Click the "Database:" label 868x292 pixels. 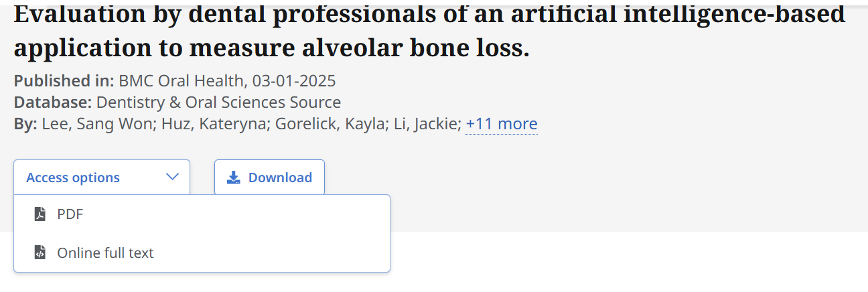point(53,102)
